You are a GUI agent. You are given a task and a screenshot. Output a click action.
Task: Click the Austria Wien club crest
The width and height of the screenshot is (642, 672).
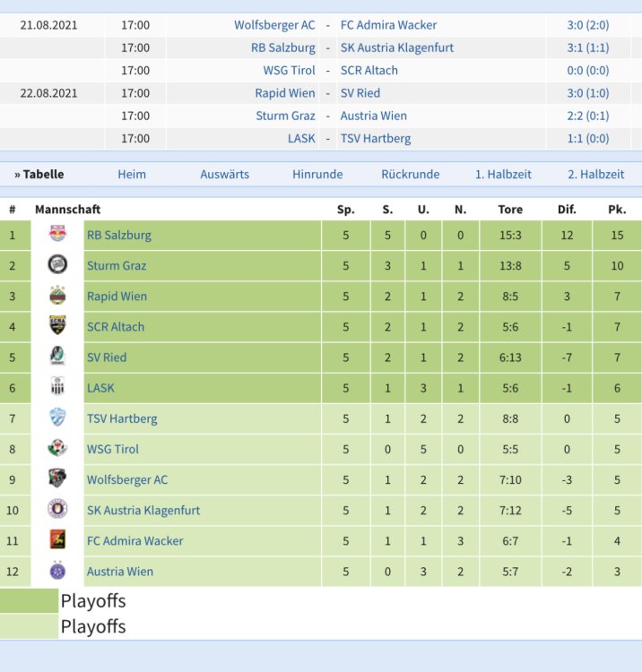(57, 571)
